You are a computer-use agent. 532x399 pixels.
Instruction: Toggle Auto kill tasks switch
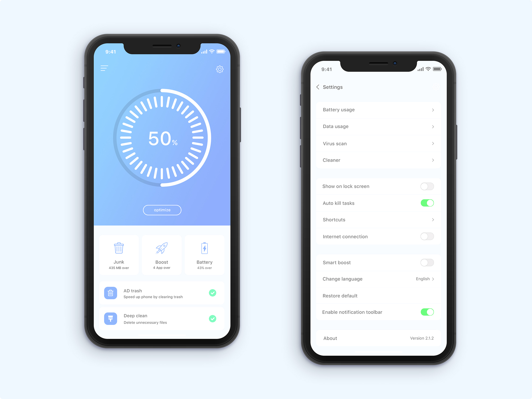(428, 203)
